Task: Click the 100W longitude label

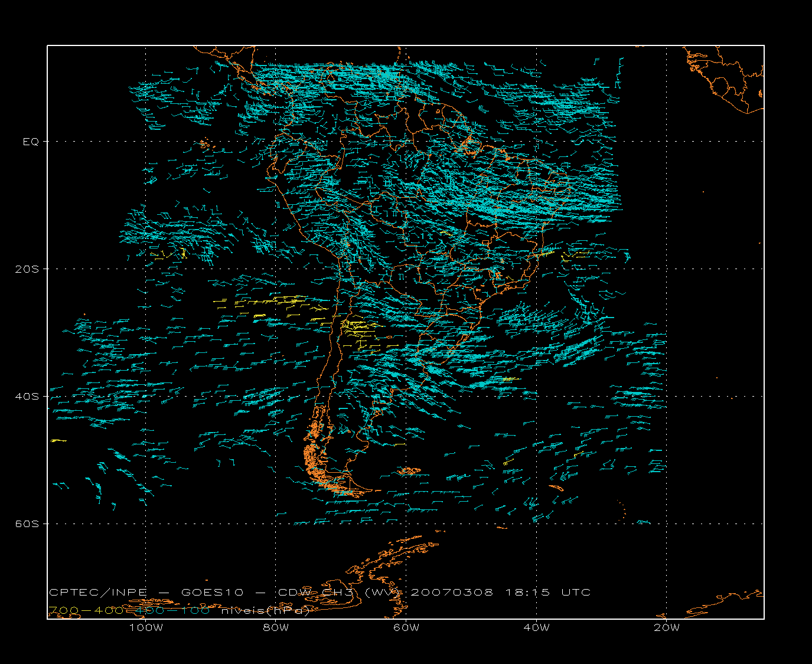Action: pyautogui.click(x=146, y=627)
